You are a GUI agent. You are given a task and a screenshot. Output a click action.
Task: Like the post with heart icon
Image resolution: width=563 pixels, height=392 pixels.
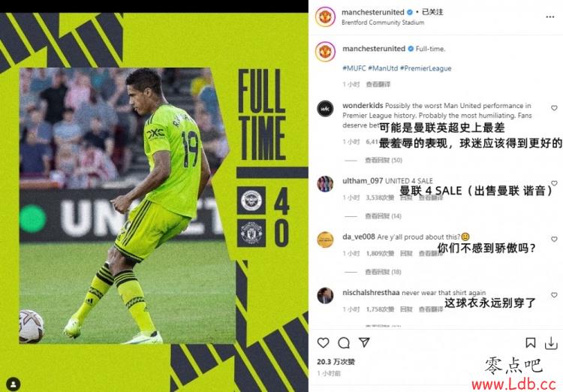323,342
